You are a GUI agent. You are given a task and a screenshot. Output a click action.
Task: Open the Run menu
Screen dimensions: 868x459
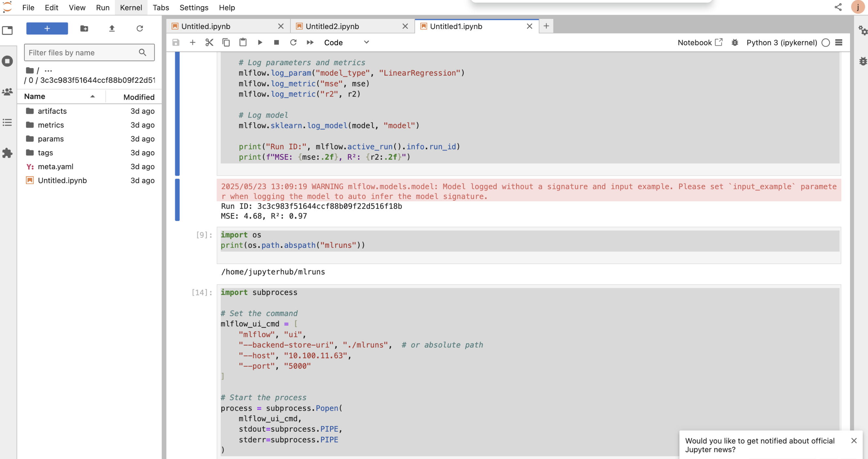103,7
